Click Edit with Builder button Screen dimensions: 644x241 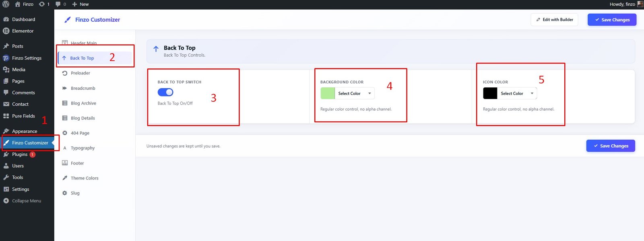coord(554,20)
